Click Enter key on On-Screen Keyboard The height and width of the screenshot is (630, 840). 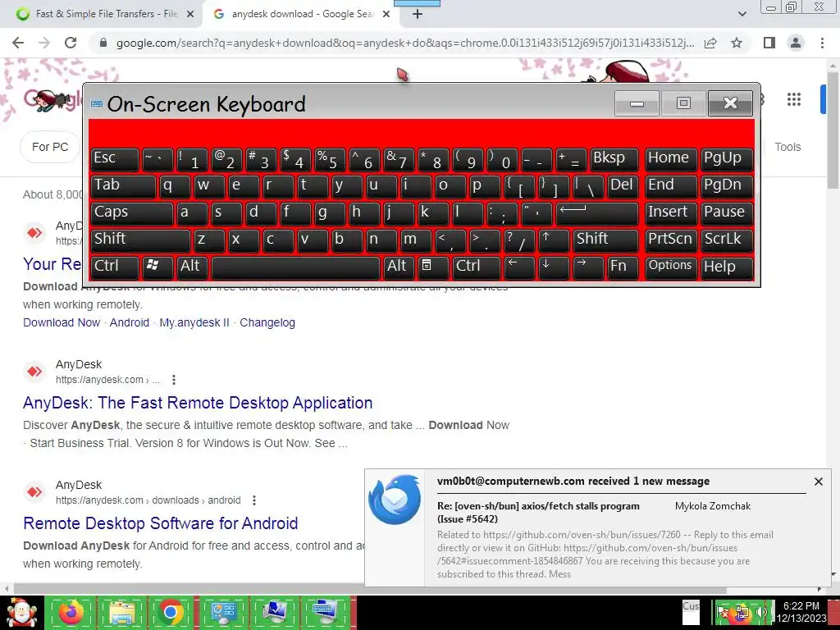(597, 212)
